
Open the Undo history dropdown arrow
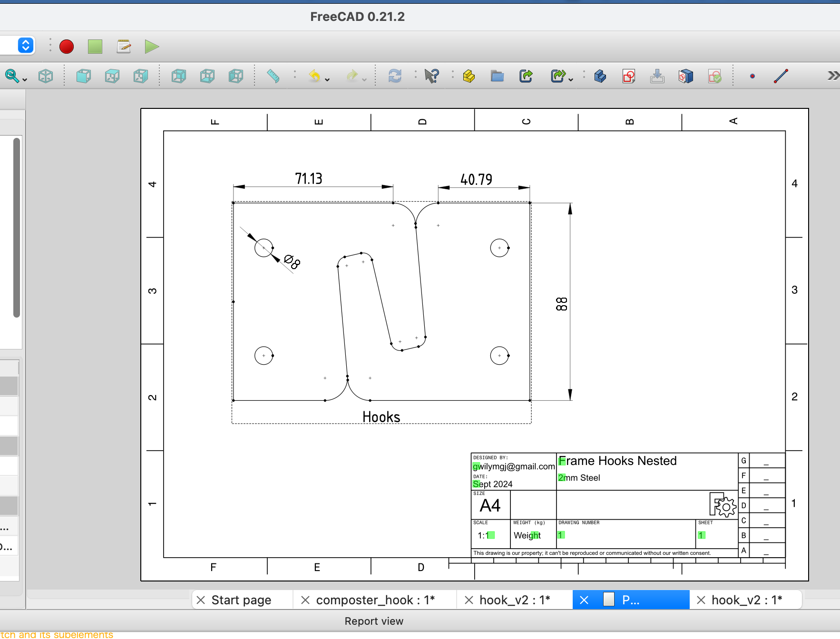[x=327, y=80]
